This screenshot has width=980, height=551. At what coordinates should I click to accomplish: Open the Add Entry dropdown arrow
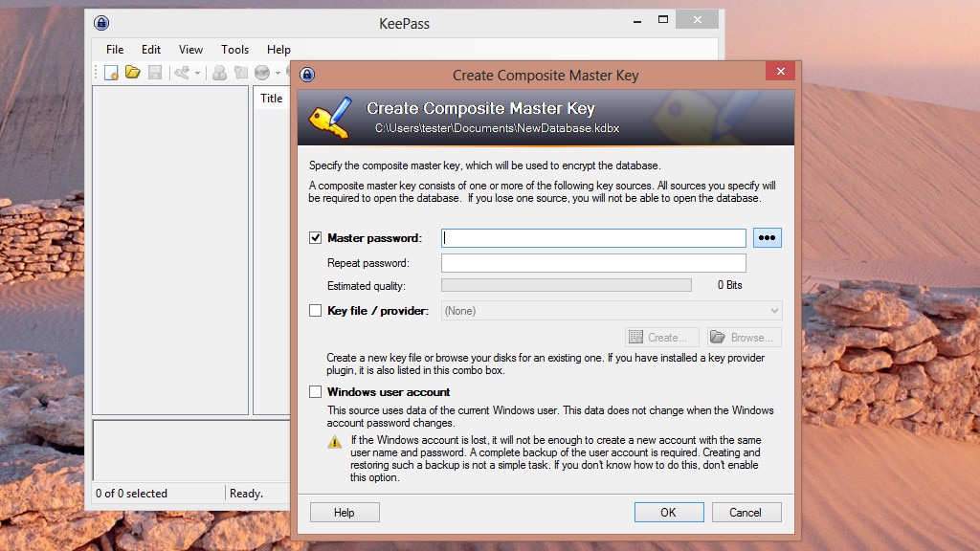[x=197, y=73]
